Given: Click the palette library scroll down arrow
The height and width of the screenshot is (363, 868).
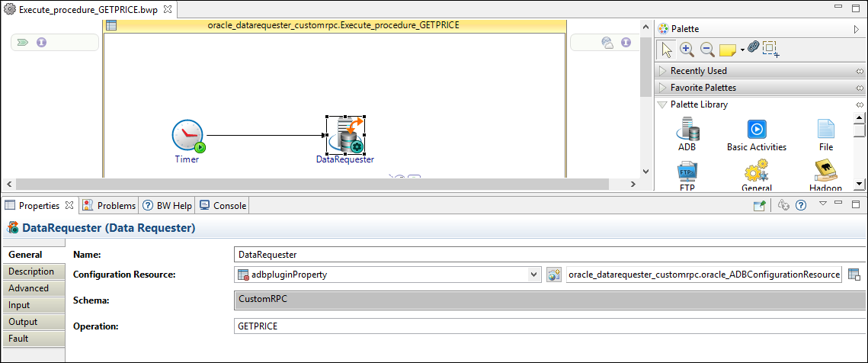Looking at the screenshot, I should [x=859, y=184].
